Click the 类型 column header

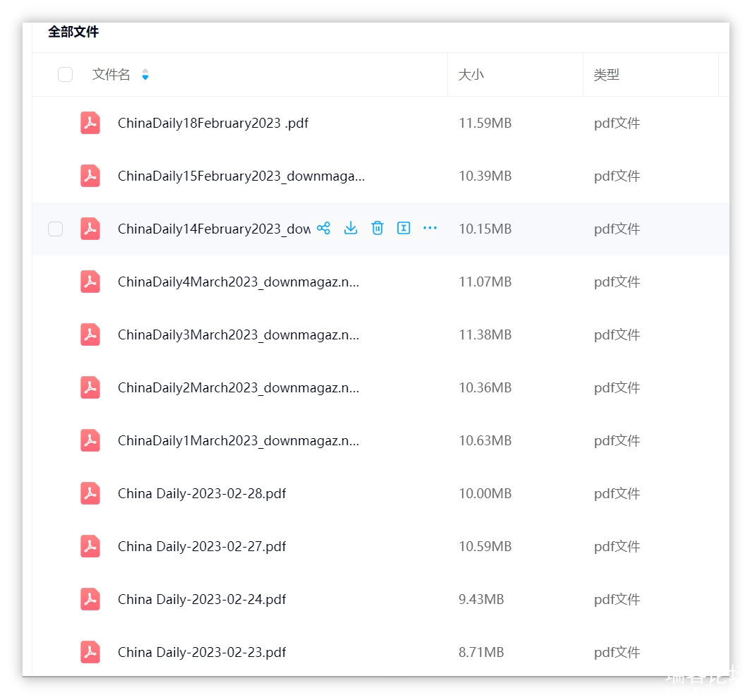[x=607, y=75]
